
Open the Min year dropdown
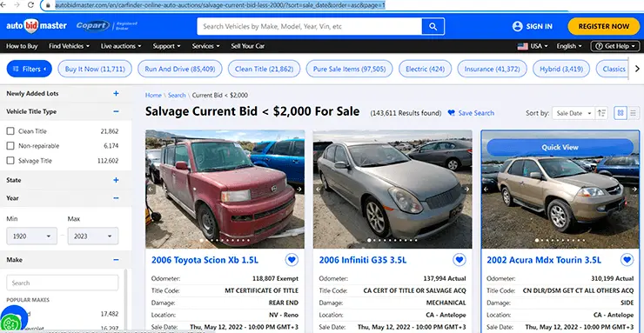(31, 236)
